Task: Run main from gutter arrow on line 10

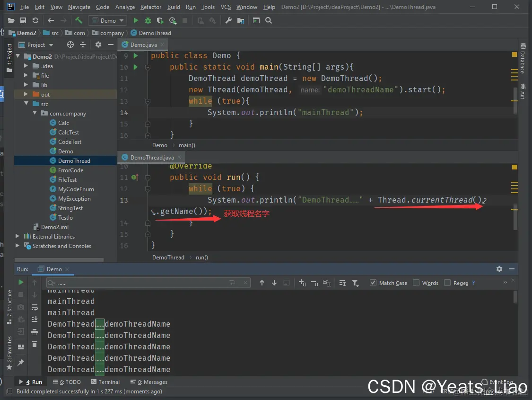Action: point(136,67)
